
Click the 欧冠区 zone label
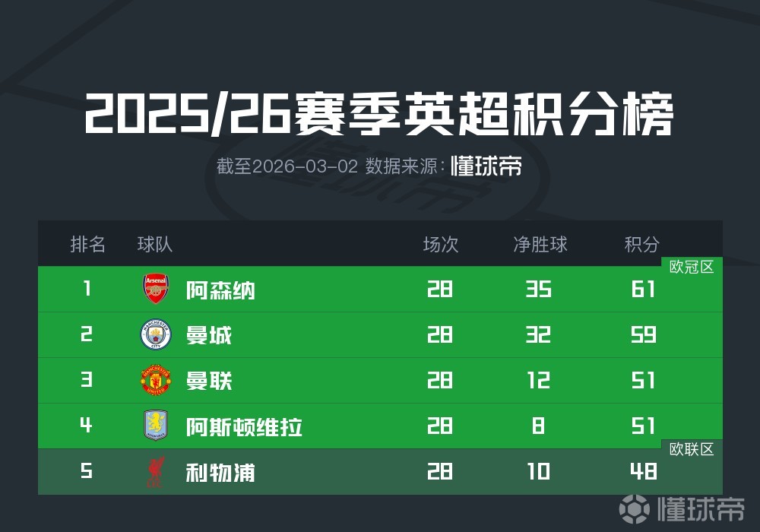[692, 267]
